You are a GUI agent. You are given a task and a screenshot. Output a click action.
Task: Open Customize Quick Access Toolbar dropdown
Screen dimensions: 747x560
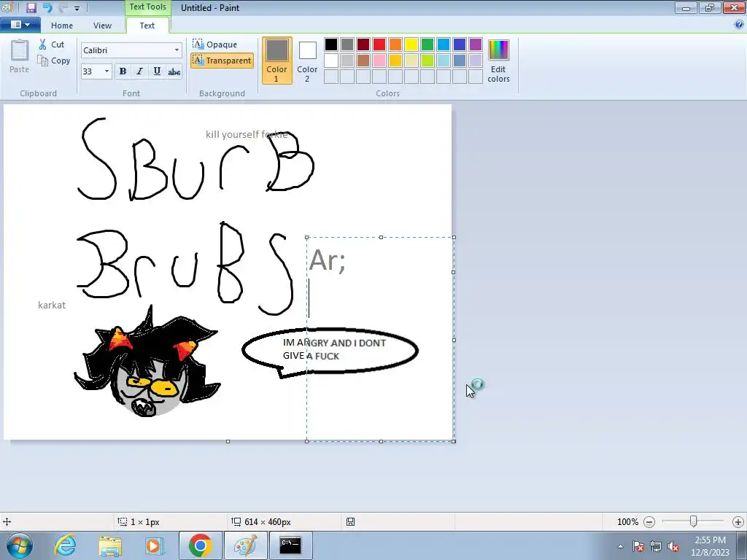point(77,8)
